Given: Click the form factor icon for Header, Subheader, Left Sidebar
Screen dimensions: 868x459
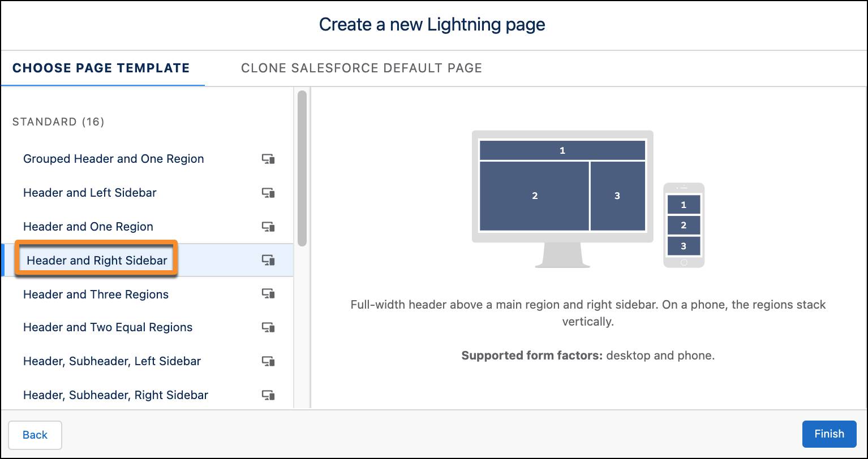Looking at the screenshot, I should 269,361.
